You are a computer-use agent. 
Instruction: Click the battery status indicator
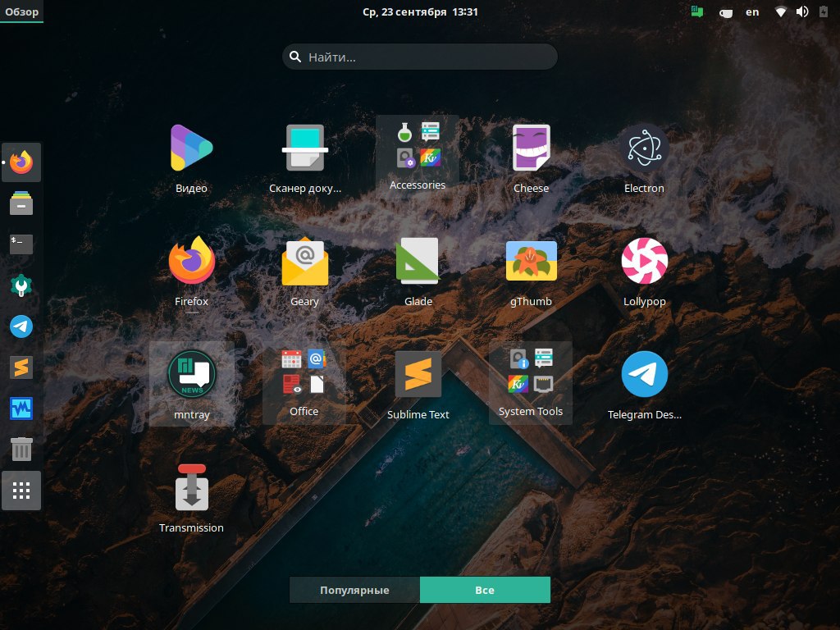tap(824, 11)
